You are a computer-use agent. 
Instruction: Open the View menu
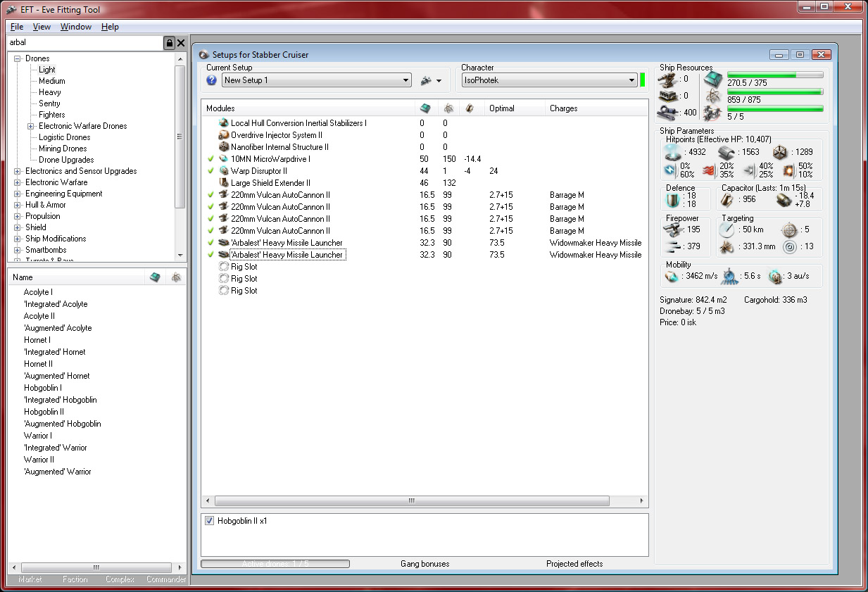(42, 27)
